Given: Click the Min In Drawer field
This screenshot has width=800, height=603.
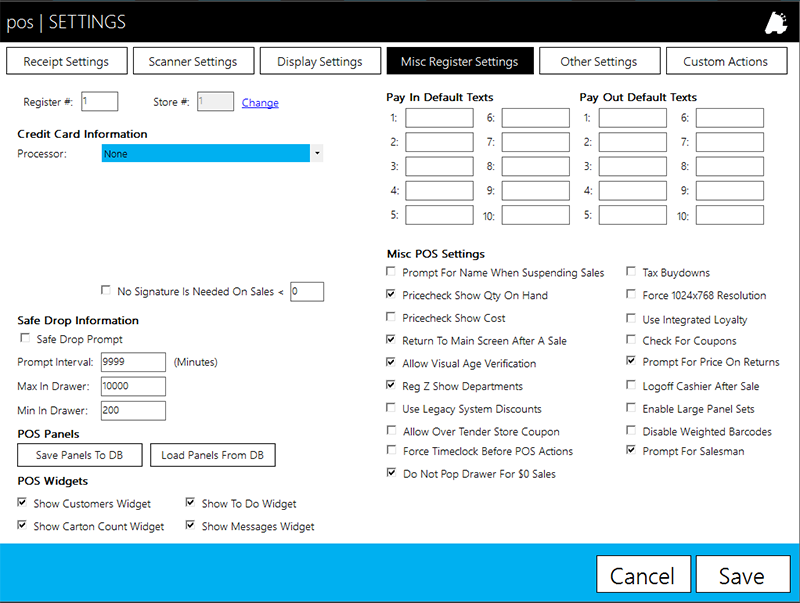Looking at the screenshot, I should (133, 411).
